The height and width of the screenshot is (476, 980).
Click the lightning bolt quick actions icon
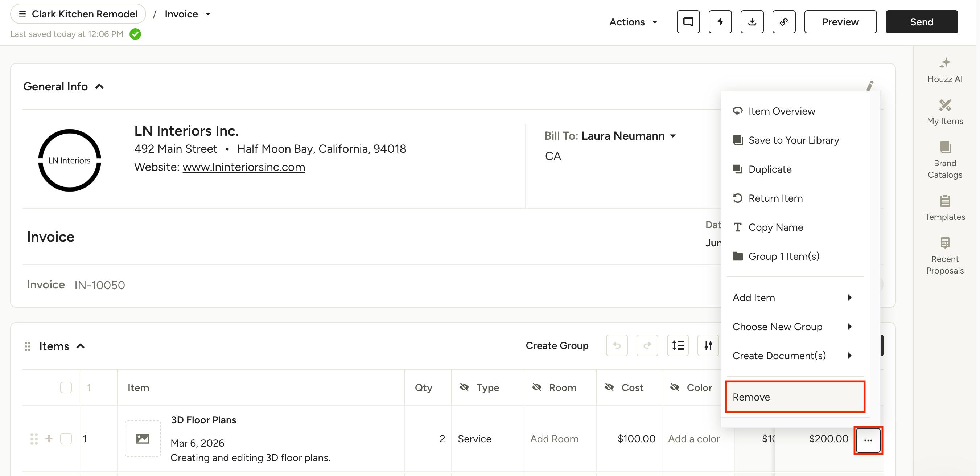(720, 22)
